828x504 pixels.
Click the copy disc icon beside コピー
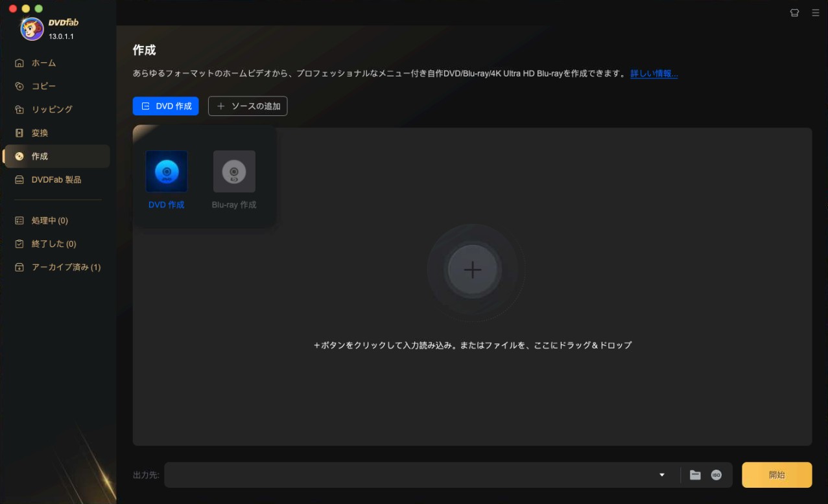[x=19, y=86]
